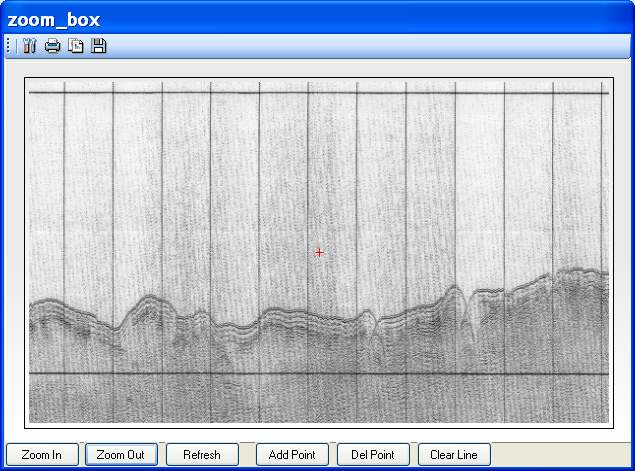The image size is (635, 471).
Task: Click the Del Point button
Action: point(373,455)
